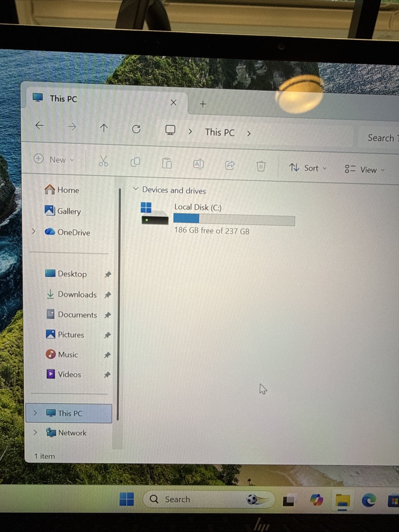Viewport: 399px width, 532px height.
Task: Open Microsoft Store from the taskbar
Action: tap(394, 501)
